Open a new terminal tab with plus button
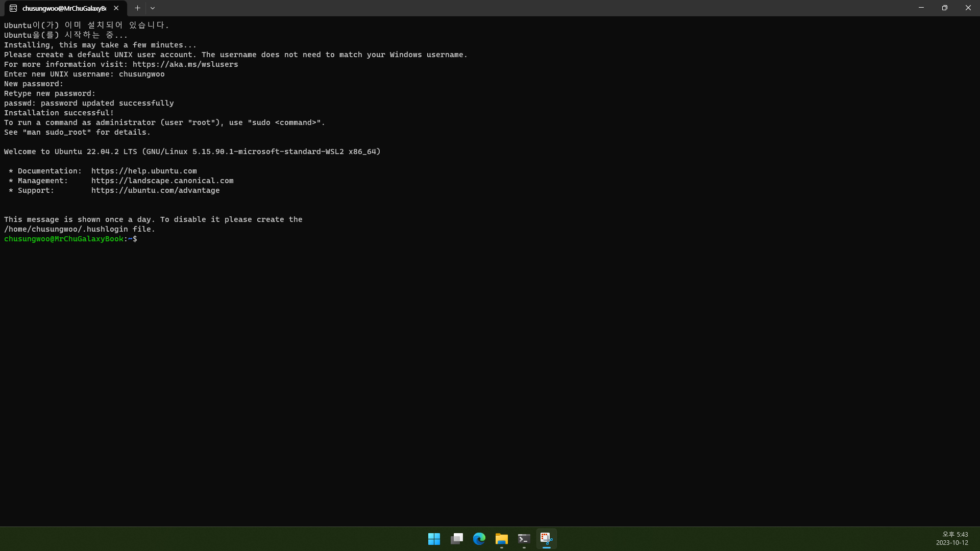The image size is (980, 551). [x=137, y=8]
